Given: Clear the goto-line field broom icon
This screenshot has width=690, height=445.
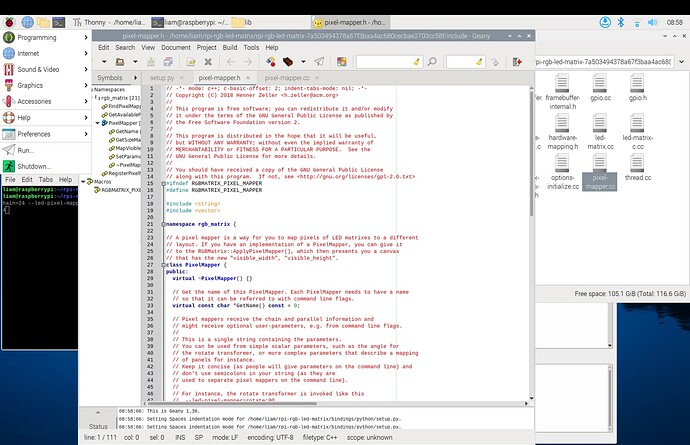Looking at the screenshot, I should click(479, 62).
